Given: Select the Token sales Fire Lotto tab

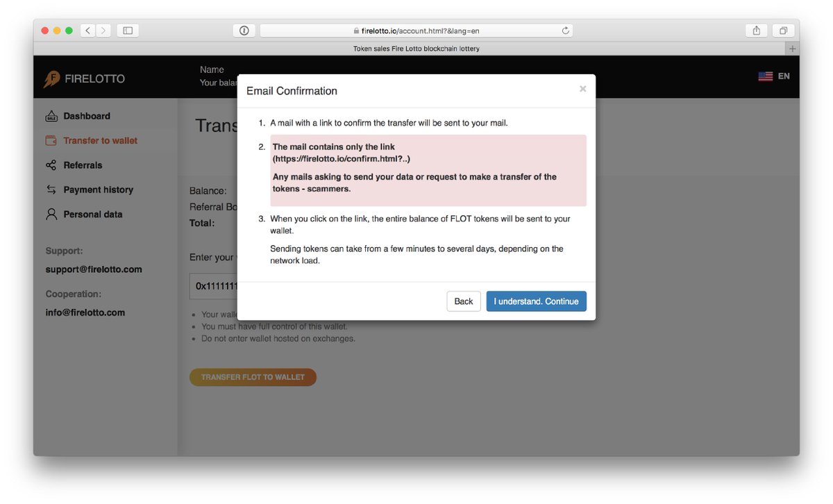Looking at the screenshot, I should tap(416, 49).
